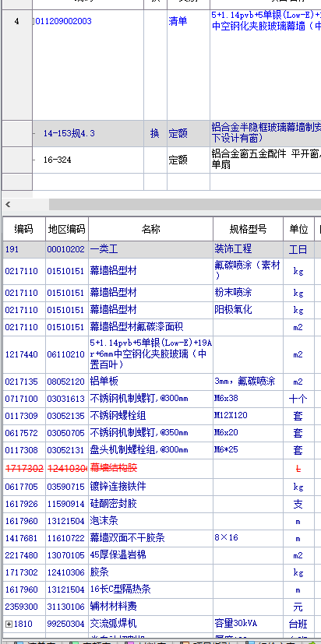321x644 pixels.
Task: Click the struck-through unit L cell
Action: (x=298, y=468)
